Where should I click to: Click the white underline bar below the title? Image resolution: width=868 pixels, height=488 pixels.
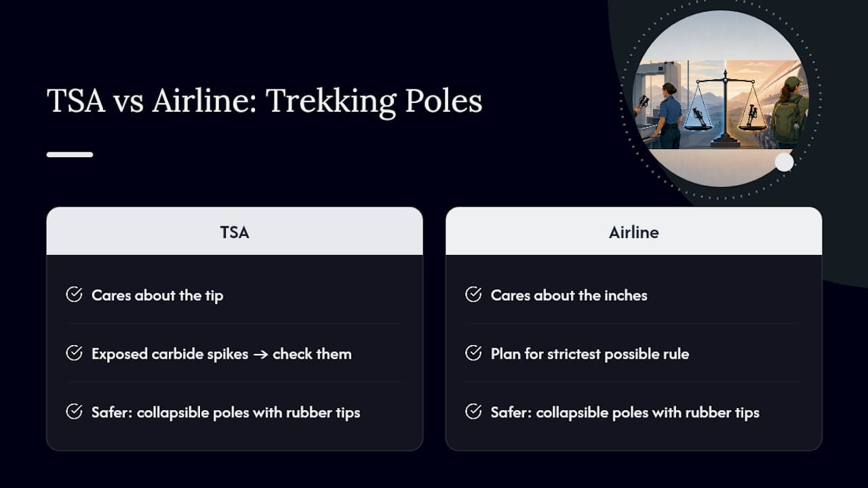tap(70, 155)
